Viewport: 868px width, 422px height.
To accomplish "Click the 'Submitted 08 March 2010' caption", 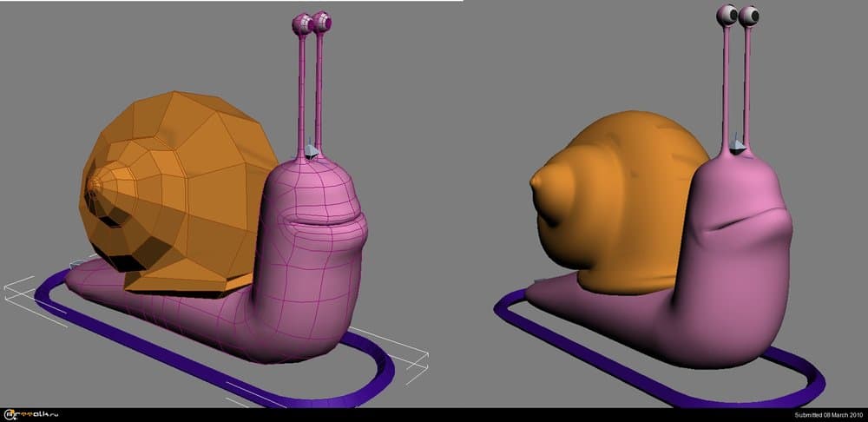I will pyautogui.click(x=829, y=415).
